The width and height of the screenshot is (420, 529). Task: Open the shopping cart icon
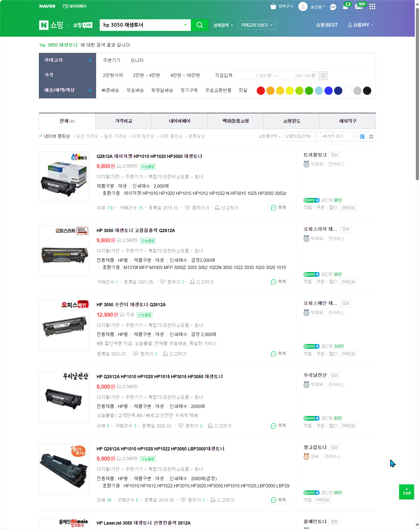pos(273,6)
